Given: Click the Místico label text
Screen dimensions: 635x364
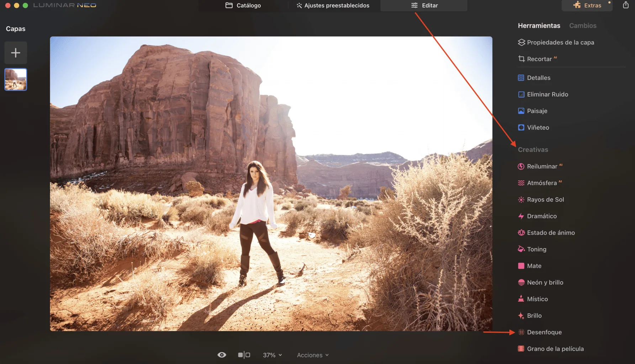Looking at the screenshot, I should [x=537, y=299].
